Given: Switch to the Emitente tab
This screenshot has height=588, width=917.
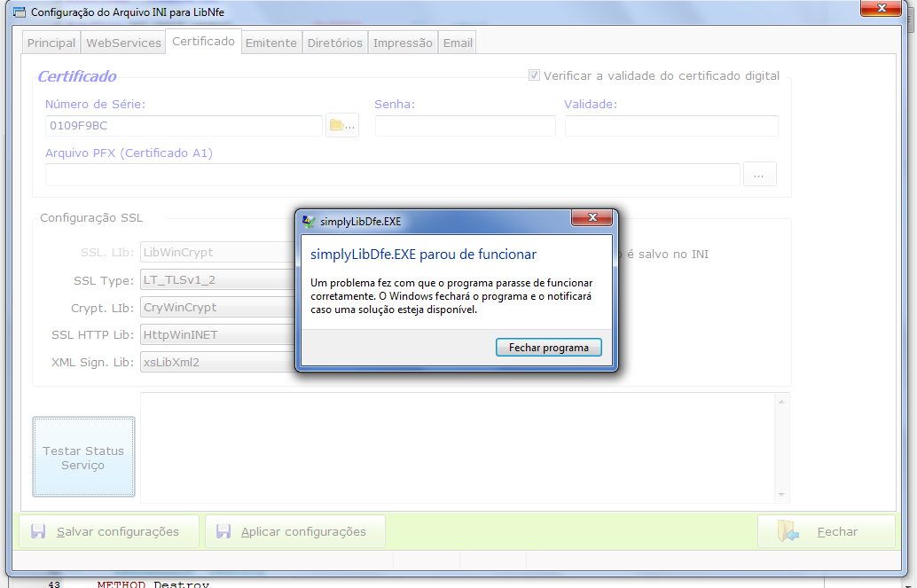Looking at the screenshot, I should coord(270,43).
